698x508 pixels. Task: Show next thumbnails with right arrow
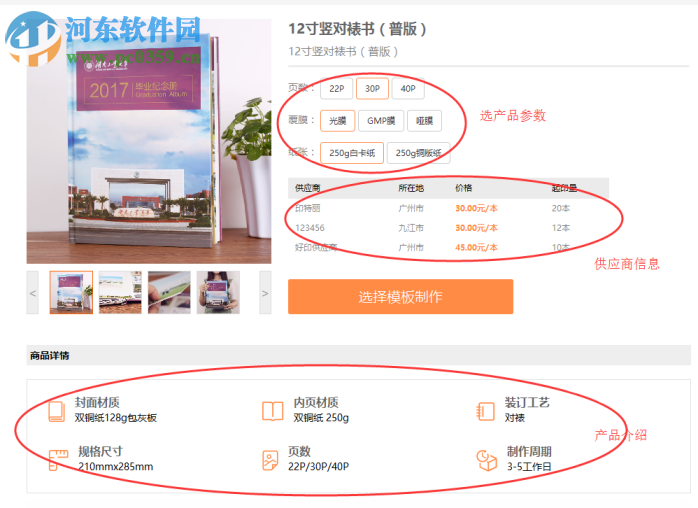click(265, 293)
